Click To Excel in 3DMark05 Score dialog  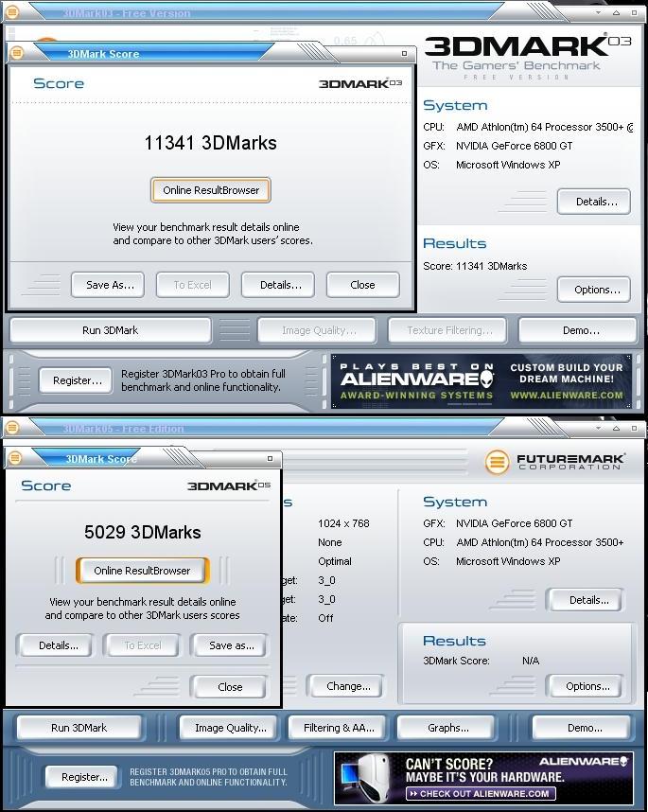[143, 645]
